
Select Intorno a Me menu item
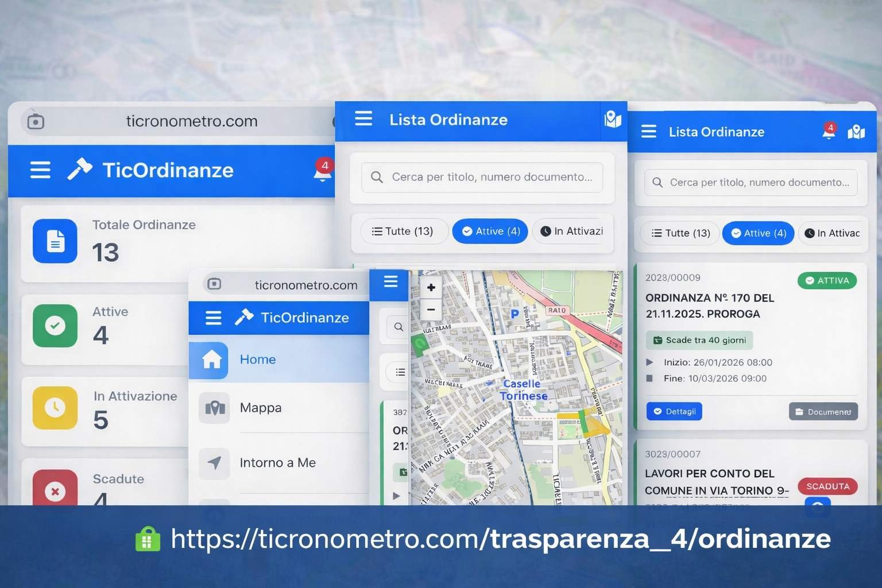coord(277,463)
